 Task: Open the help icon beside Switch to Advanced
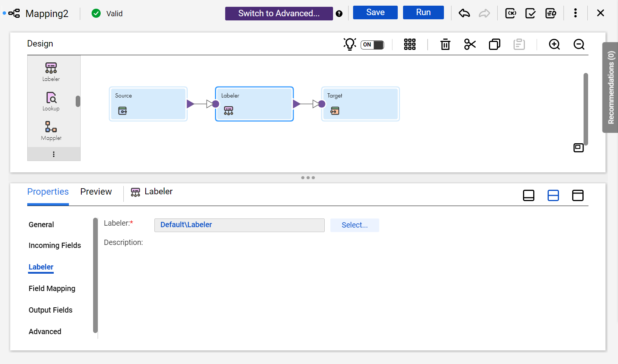click(x=339, y=14)
